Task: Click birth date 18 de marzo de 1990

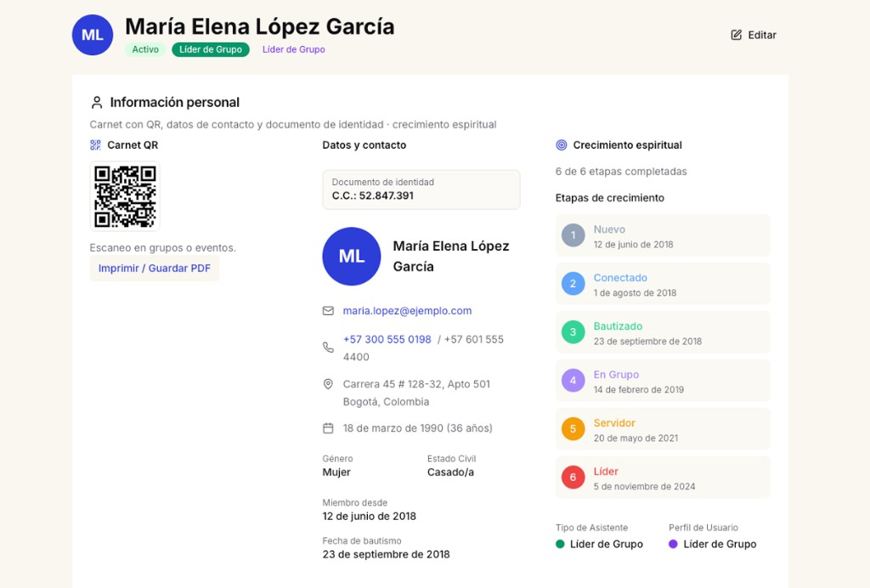Action: (393, 427)
